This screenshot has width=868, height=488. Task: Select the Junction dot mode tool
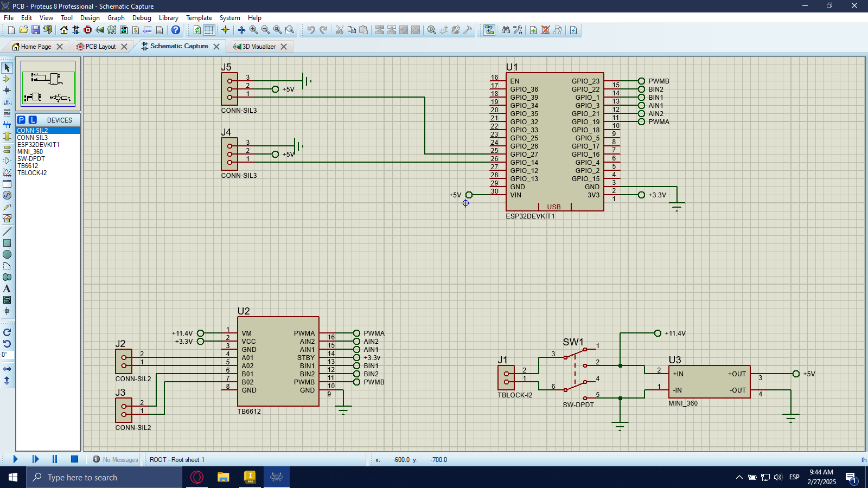click(x=7, y=91)
